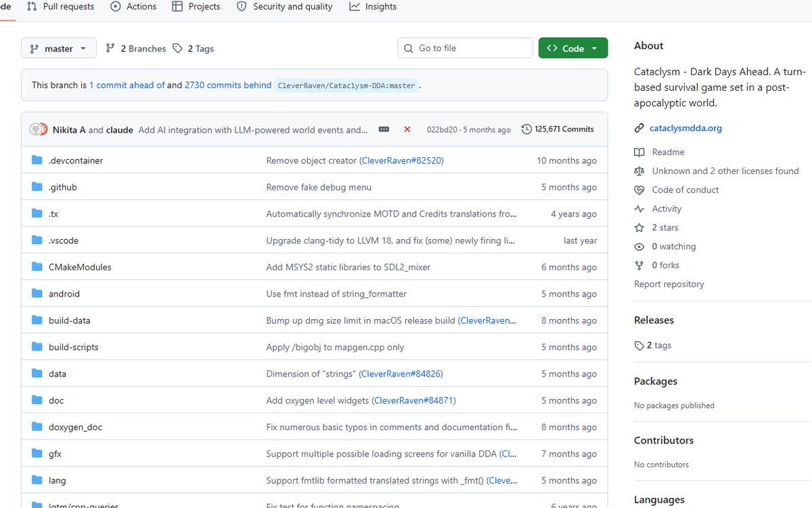Click Nikita A author name
The height and width of the screenshot is (508, 812).
[x=69, y=130]
